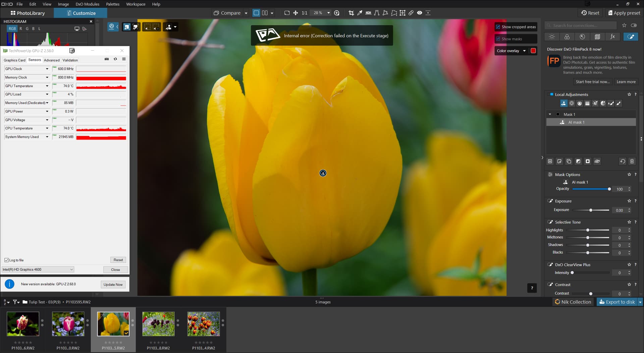Select the Graduated filter local adjustment tool
Viewport: 644px width, 353px height.
tap(587, 104)
